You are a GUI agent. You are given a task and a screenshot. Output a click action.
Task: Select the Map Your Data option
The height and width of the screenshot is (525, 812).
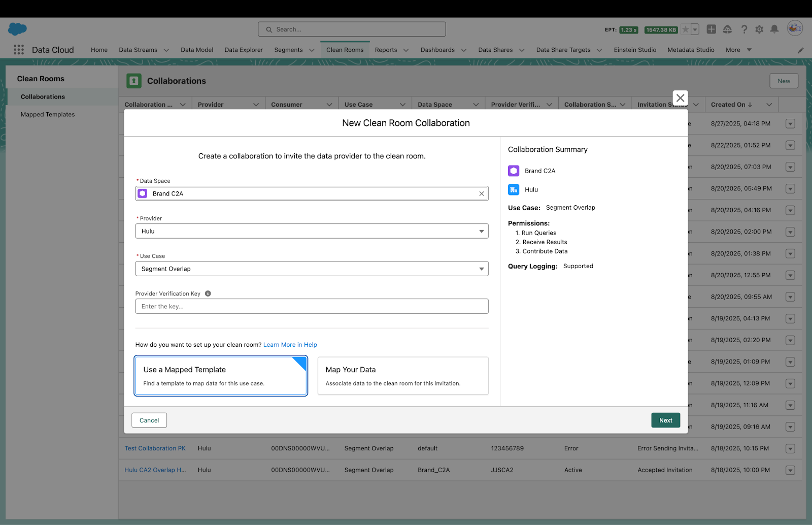pyautogui.click(x=403, y=376)
